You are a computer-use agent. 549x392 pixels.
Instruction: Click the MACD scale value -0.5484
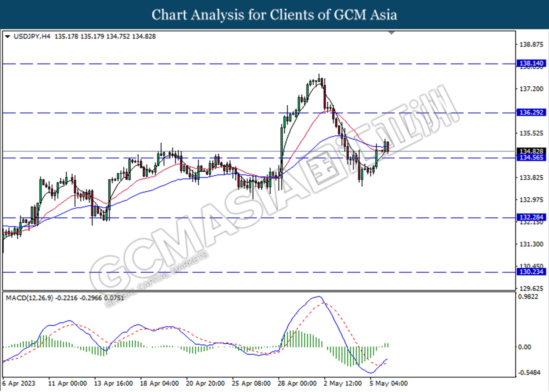coord(529,373)
